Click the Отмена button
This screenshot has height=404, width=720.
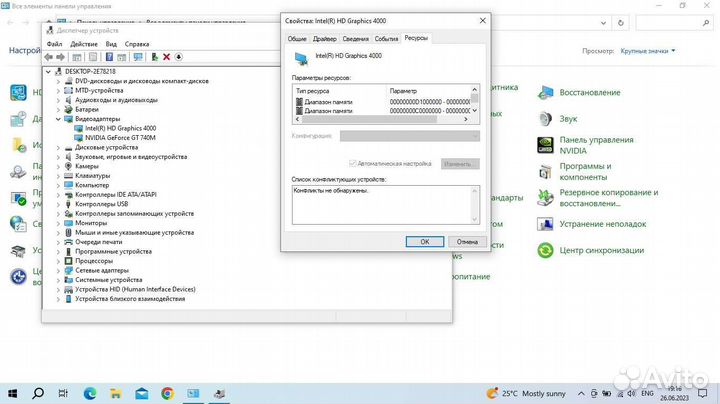467,241
